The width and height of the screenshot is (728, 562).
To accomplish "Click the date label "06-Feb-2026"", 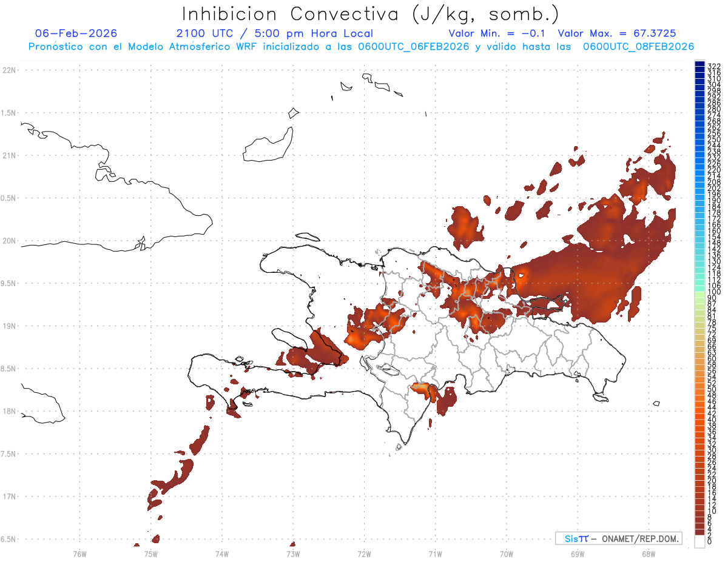I will pos(76,33).
